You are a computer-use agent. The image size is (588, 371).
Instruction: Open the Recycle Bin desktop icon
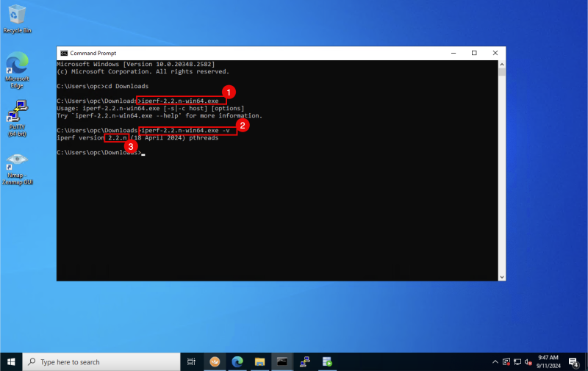(x=16, y=16)
